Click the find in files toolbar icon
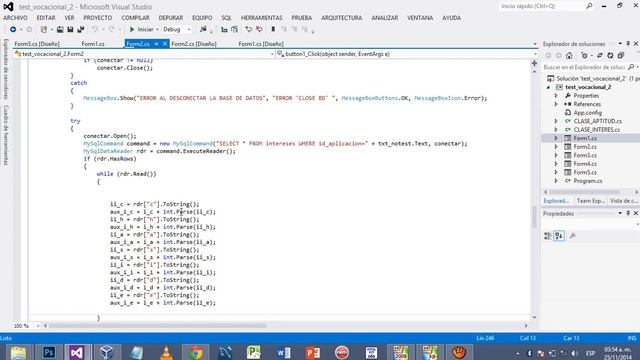Viewport: 640px width, 360px height. 203,29
